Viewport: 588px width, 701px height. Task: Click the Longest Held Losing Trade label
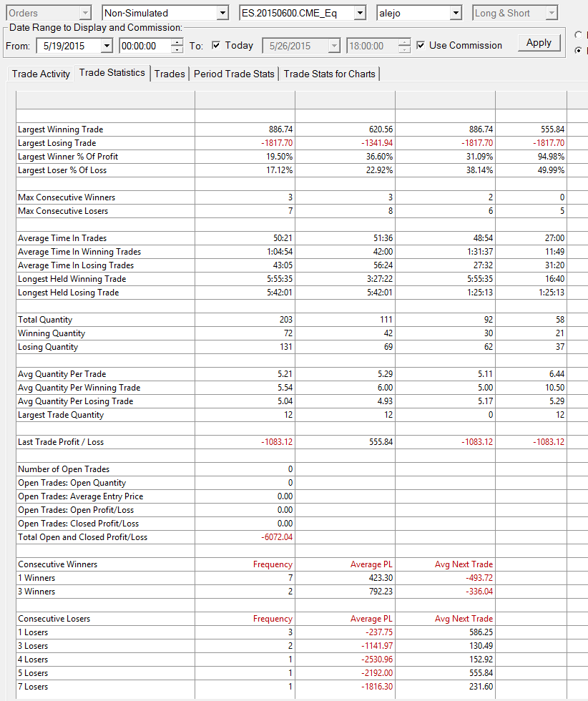[x=69, y=293]
